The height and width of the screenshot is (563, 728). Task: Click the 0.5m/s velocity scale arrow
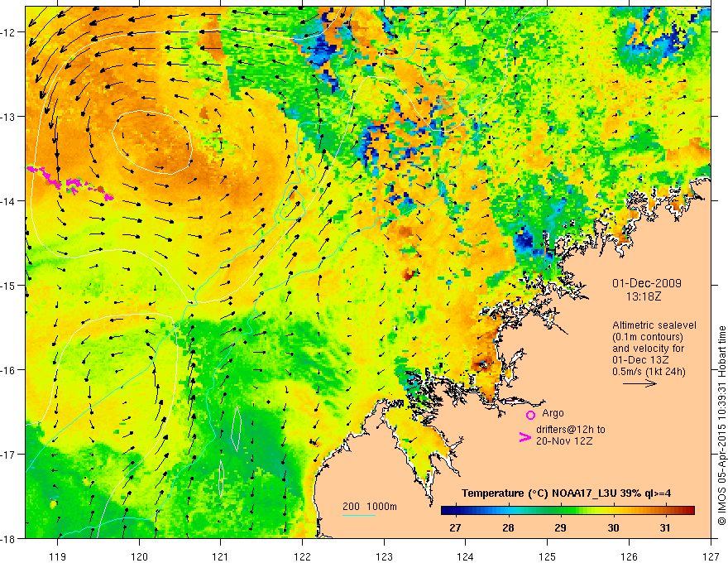coord(639,383)
